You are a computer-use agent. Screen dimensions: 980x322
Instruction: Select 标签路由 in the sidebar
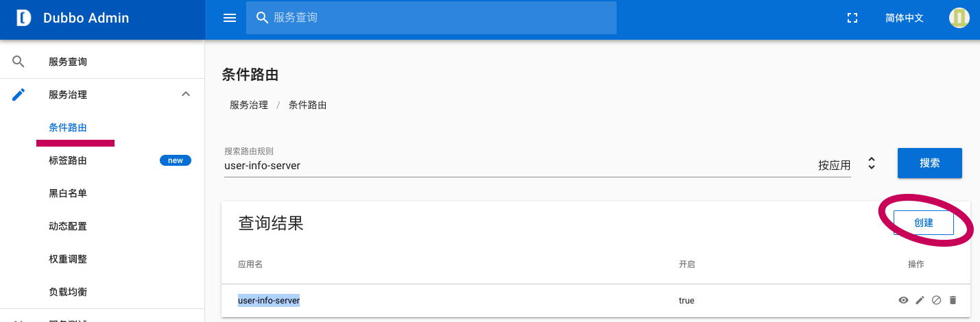tap(68, 160)
